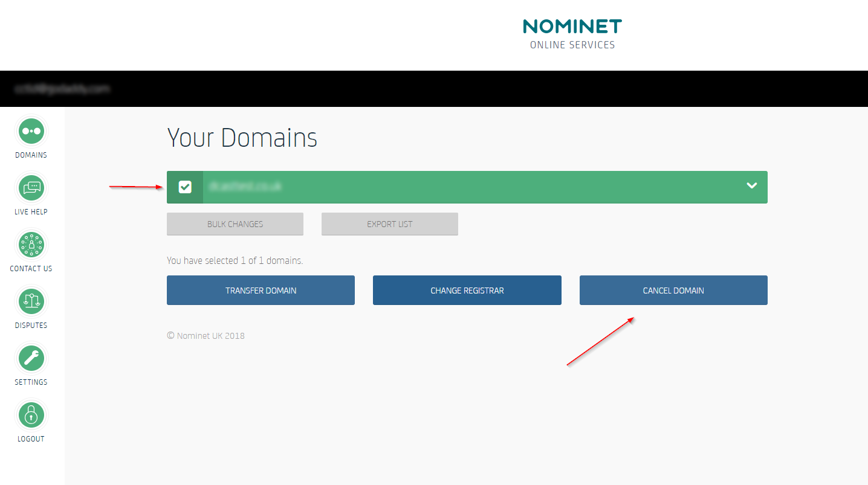Open the Disputes scales icon

tap(31, 301)
